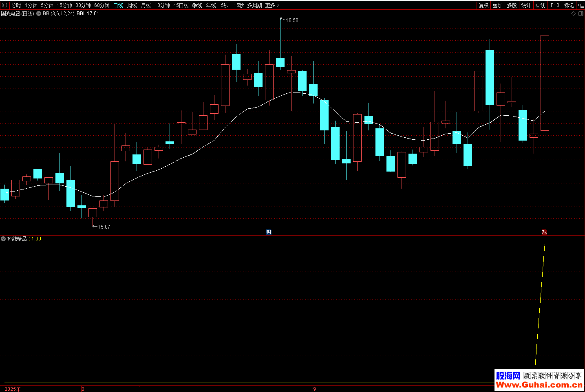Image resolution: width=585 pixels, height=392 pixels.
Task: Click the 多股 multi-stock button
Action: coord(512,5)
